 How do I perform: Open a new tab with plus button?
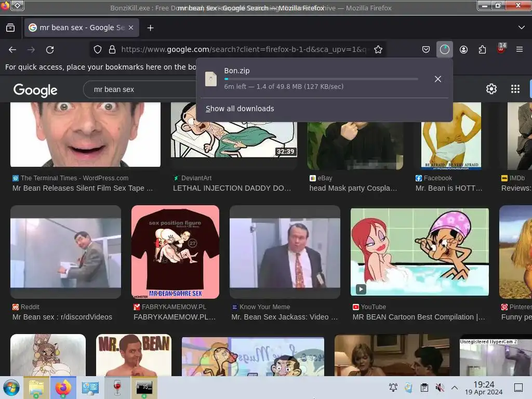pyautogui.click(x=150, y=28)
